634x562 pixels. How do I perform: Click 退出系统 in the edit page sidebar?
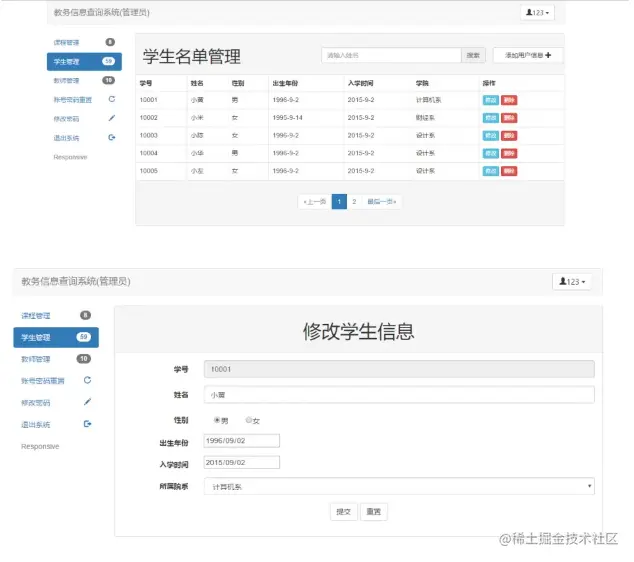[x=36, y=425]
